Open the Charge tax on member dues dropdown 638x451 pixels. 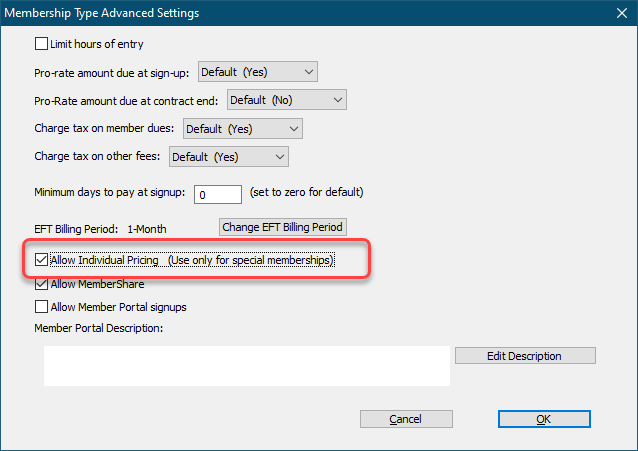[x=242, y=129]
